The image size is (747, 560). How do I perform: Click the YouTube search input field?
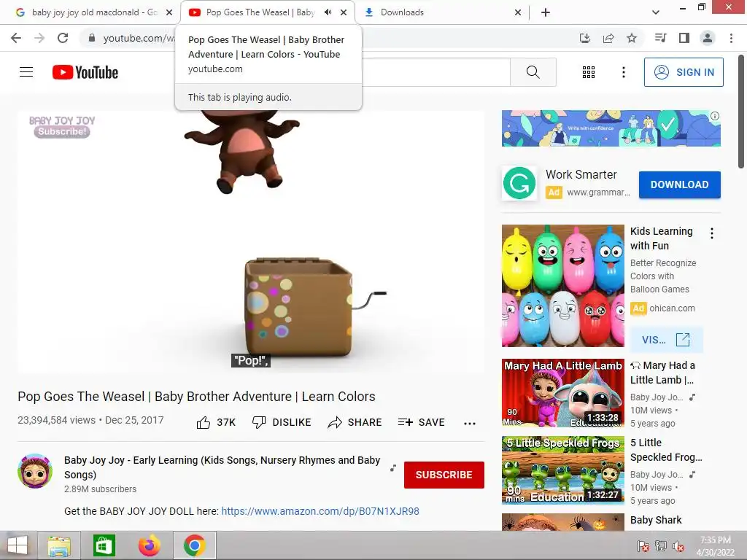pyautogui.click(x=436, y=72)
